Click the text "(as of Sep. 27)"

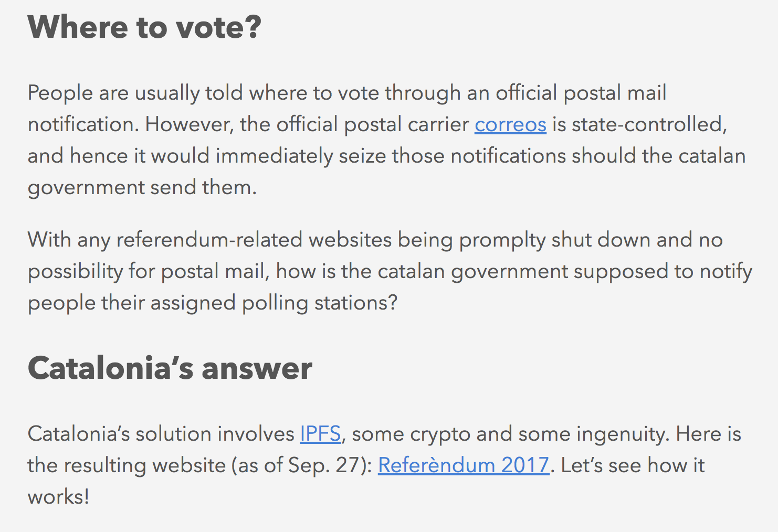click(302, 466)
